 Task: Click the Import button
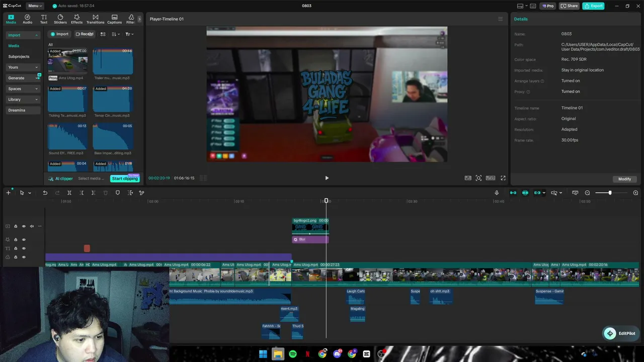(59, 34)
